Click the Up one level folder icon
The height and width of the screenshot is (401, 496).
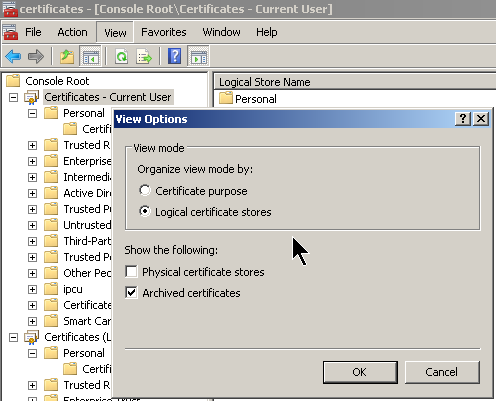[x=67, y=56]
